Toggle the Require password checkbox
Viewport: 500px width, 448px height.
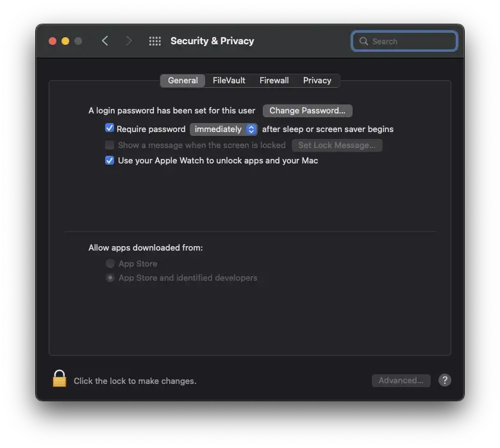(110, 128)
